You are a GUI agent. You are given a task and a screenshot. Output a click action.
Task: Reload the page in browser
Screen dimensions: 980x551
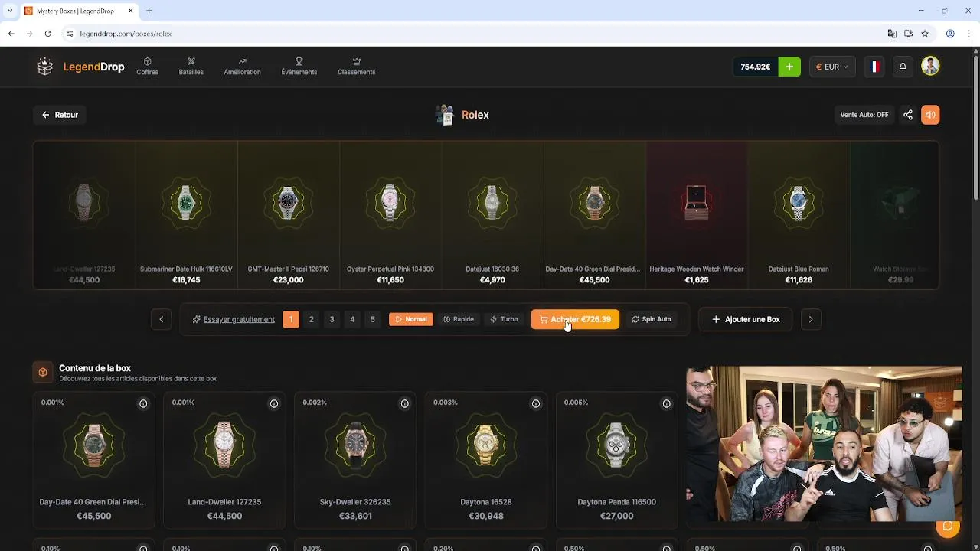47,34
